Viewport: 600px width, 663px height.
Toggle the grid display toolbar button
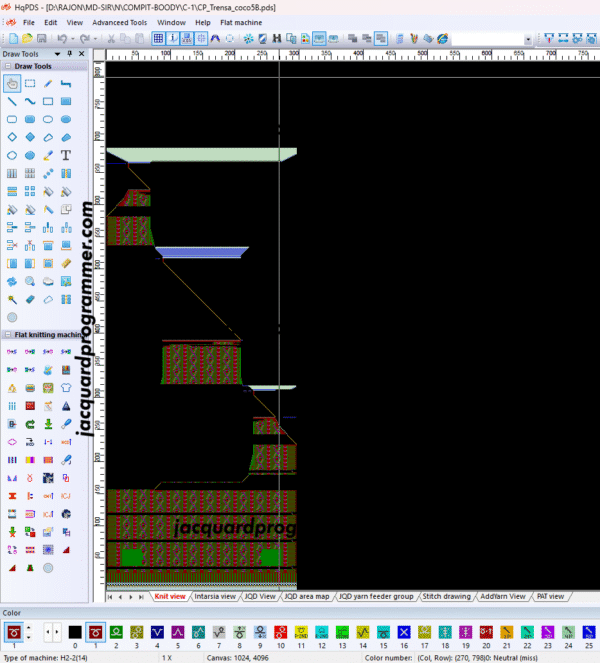159,39
